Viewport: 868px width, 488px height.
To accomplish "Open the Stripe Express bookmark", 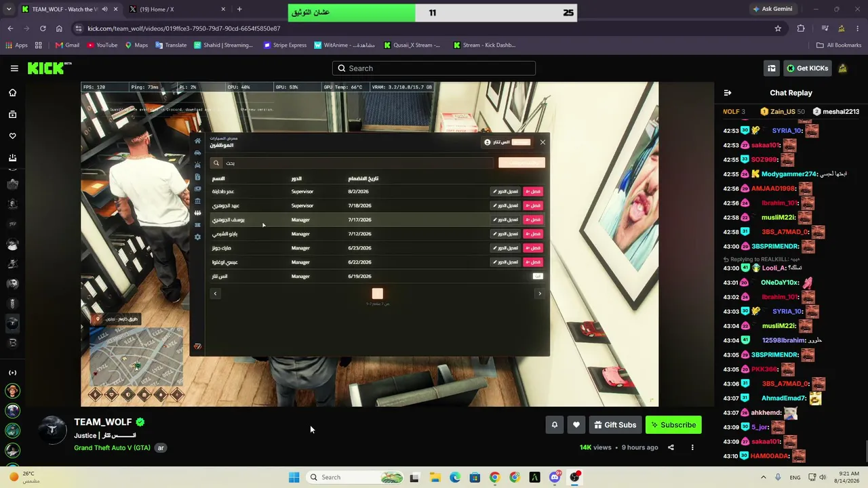I will pos(285,45).
